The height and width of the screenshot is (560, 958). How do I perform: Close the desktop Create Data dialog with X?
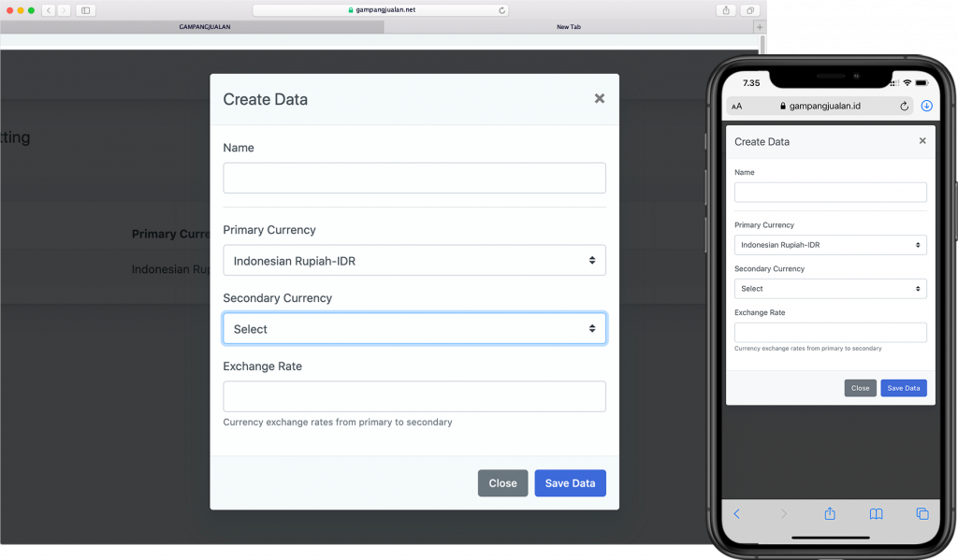600,98
